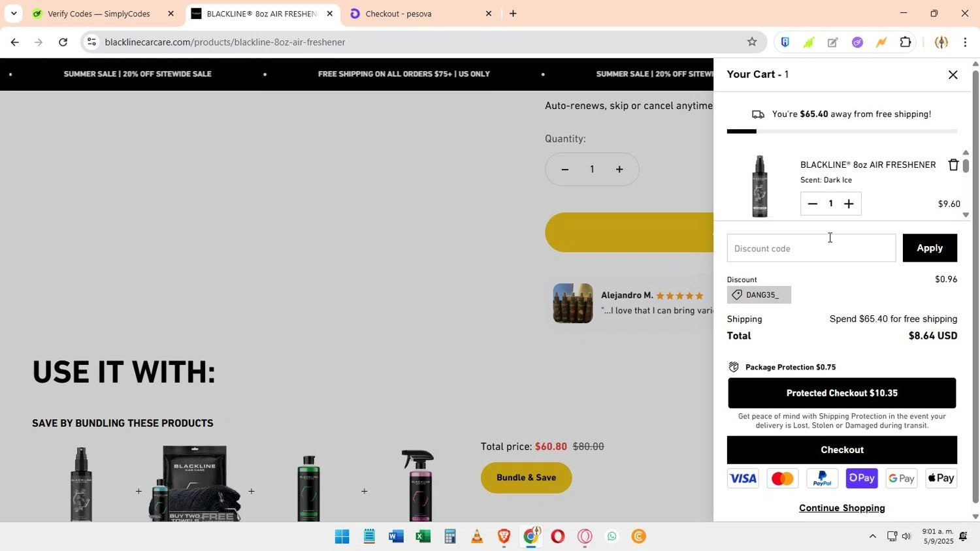Select the pink trigger spray bundle product
Viewport: 980px width, 551px height.
419,486
